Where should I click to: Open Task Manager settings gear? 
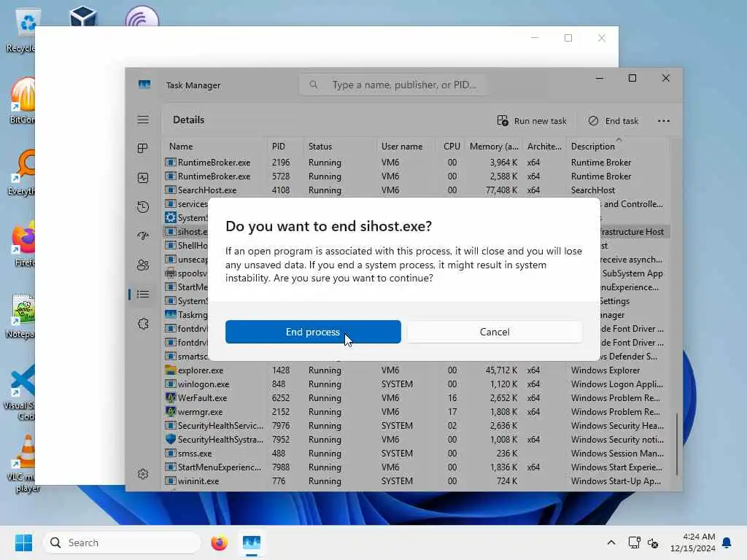tap(143, 474)
